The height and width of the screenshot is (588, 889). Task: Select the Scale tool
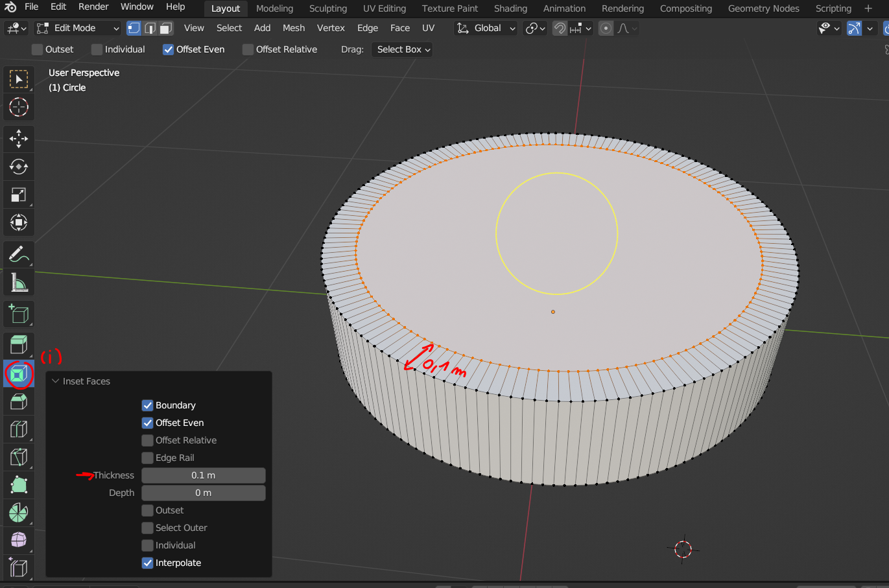pos(19,194)
